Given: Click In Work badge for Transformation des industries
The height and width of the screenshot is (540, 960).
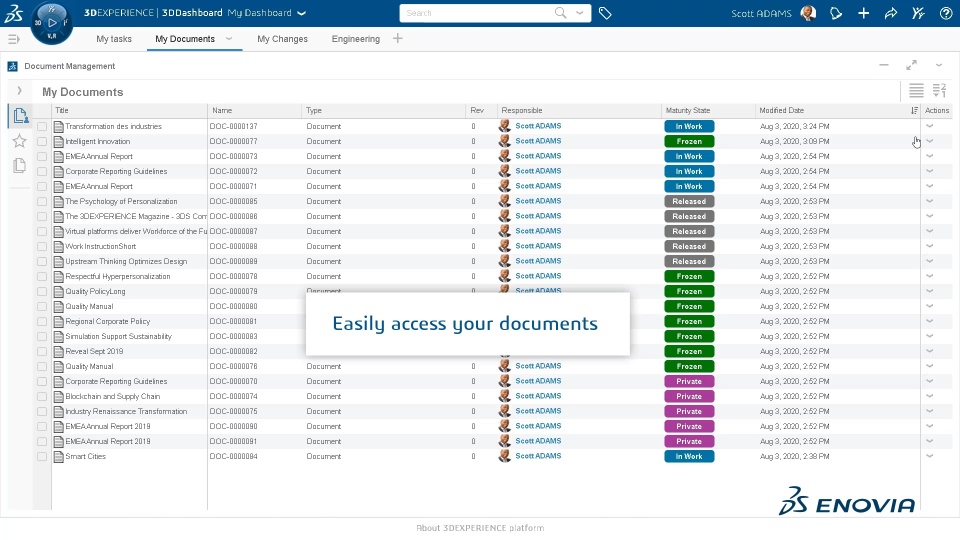Looking at the screenshot, I should [689, 126].
